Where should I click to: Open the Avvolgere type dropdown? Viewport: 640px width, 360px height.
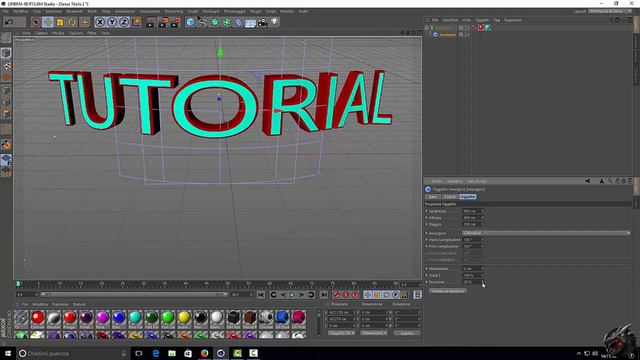(546, 233)
